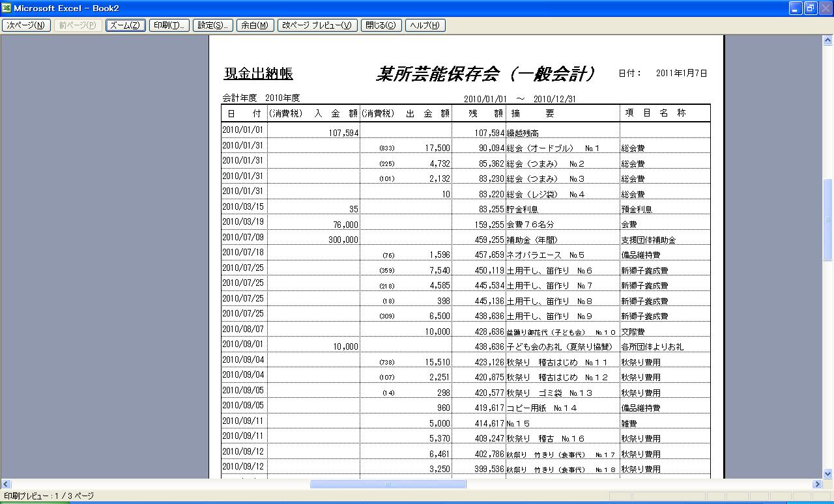Click the 総会（オードブル） No.1 entry
The image size is (834, 504).
click(x=553, y=148)
